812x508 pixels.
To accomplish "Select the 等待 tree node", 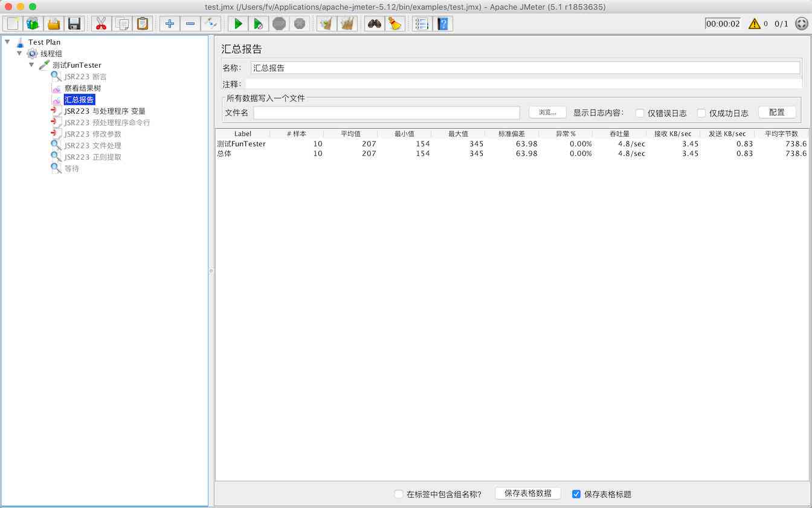I will 72,169.
